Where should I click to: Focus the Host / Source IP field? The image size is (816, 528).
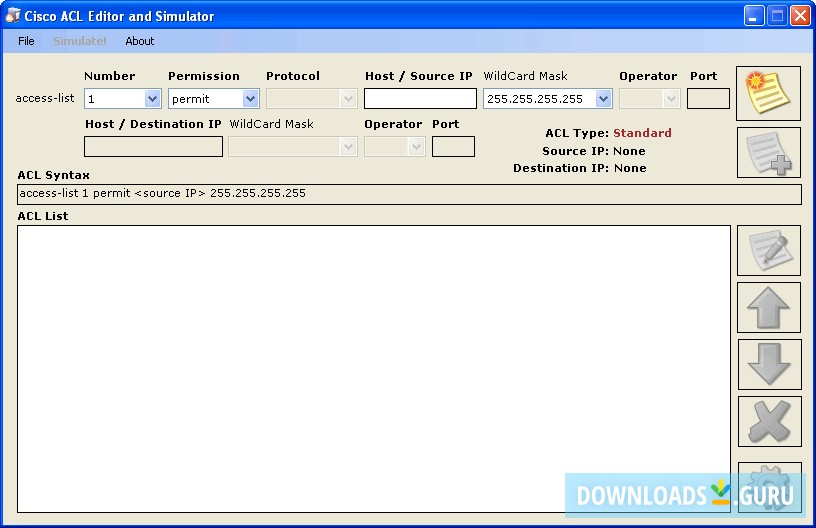(x=420, y=98)
